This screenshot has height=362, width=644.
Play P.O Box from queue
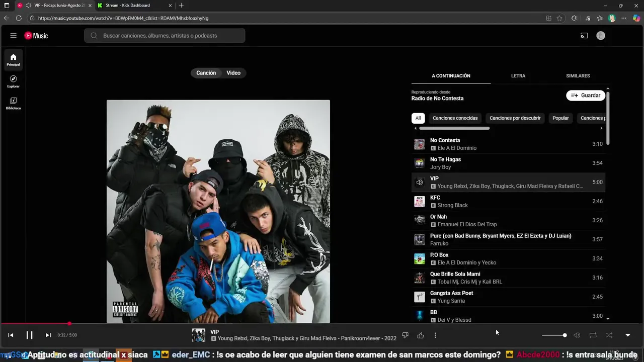click(x=508, y=259)
